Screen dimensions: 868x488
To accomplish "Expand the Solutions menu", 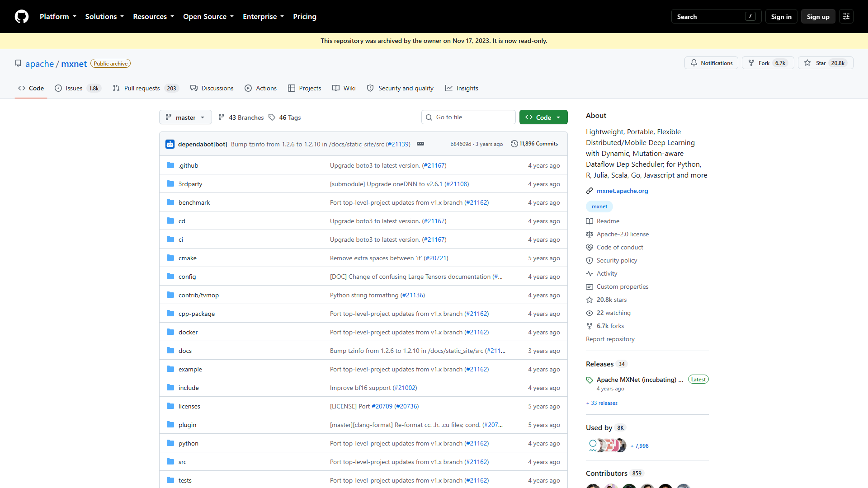I will [x=104, y=17].
